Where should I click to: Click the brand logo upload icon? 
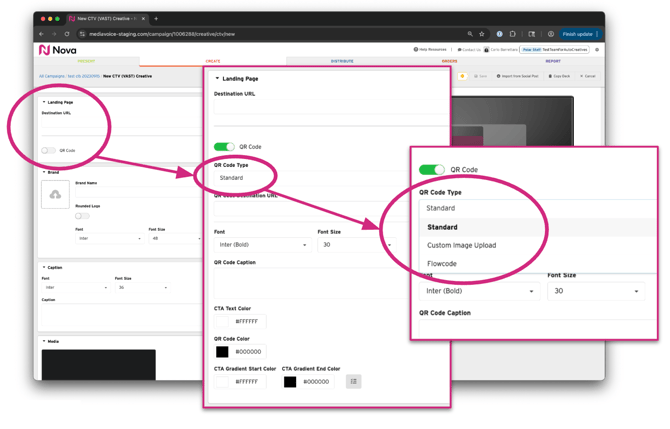[55, 195]
